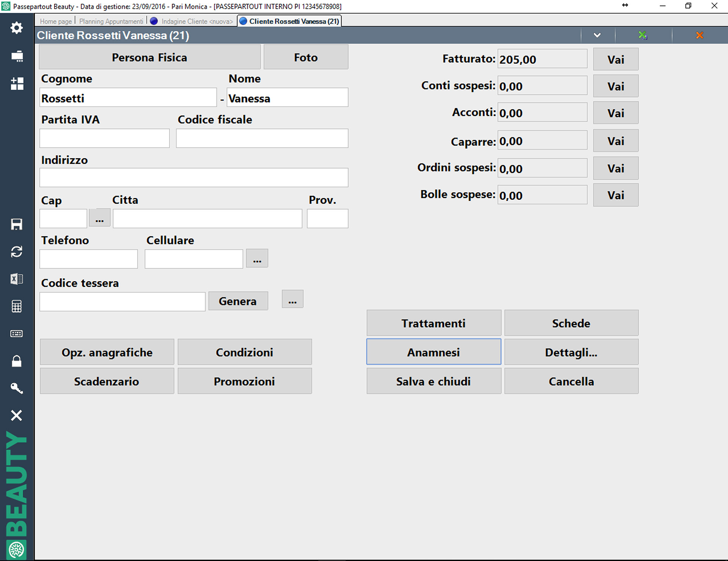728x561 pixels.
Task: Open the Trattamenti button
Action: click(x=434, y=323)
